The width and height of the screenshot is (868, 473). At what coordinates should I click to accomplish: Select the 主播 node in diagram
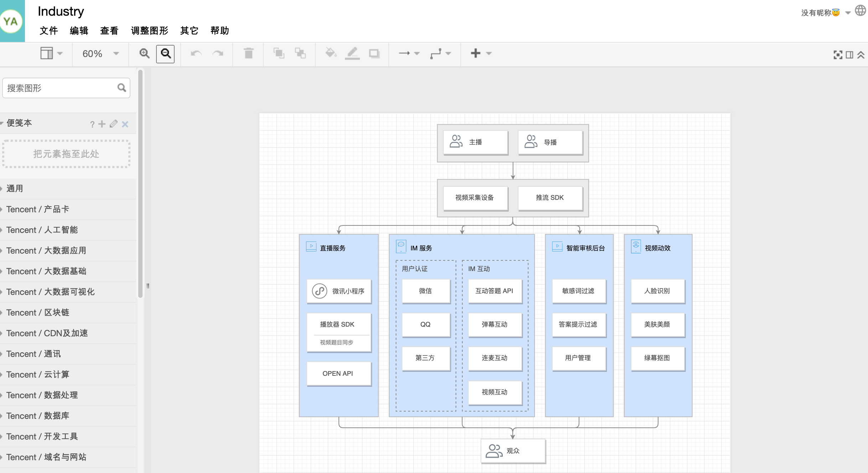coord(476,142)
